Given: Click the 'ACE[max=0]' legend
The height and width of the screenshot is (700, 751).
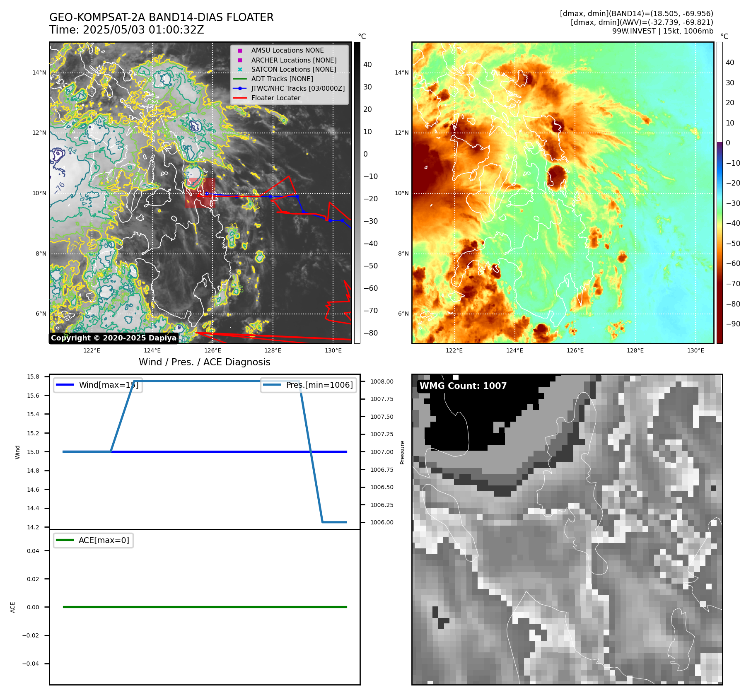Looking at the screenshot, I should click(x=93, y=540).
